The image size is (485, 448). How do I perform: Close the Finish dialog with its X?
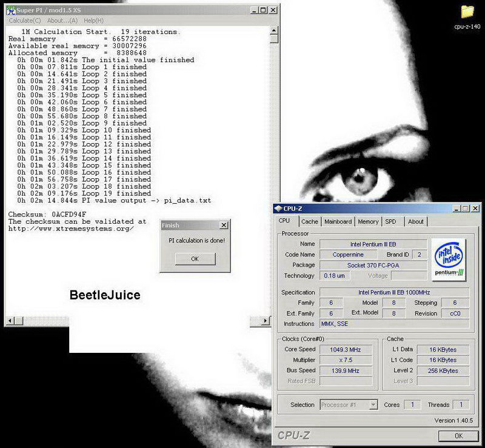coord(223,225)
